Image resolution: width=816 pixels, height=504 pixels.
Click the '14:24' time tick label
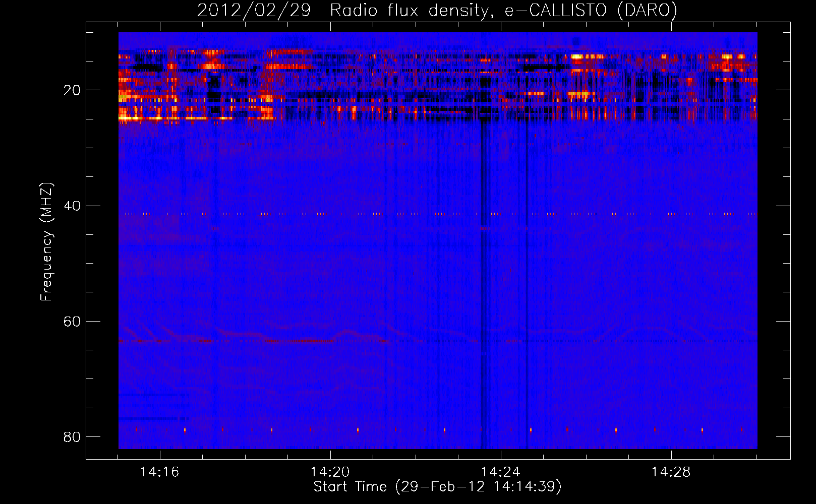pyautogui.click(x=500, y=472)
